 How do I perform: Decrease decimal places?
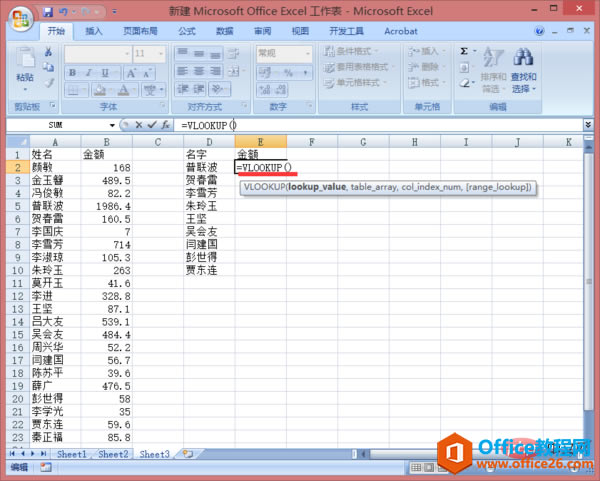pyautogui.click(x=280, y=90)
